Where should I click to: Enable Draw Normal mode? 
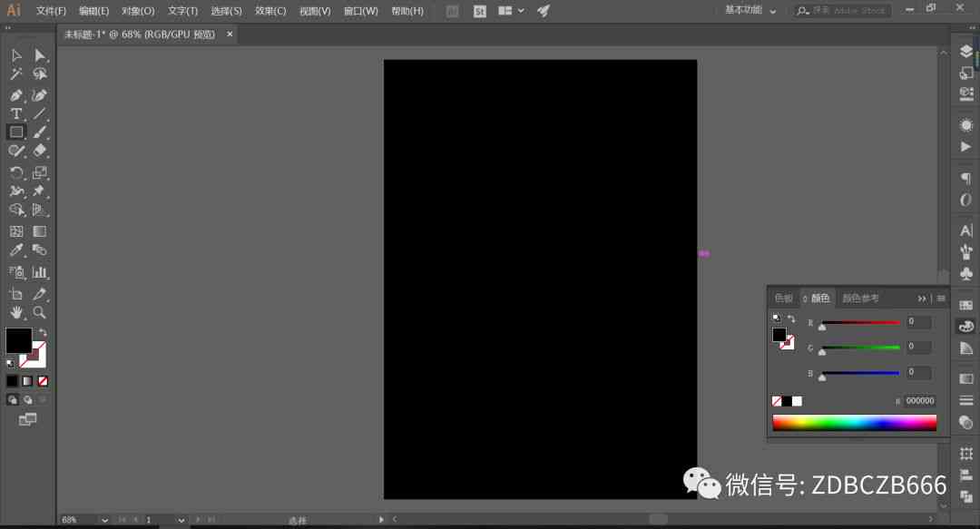[x=13, y=399]
